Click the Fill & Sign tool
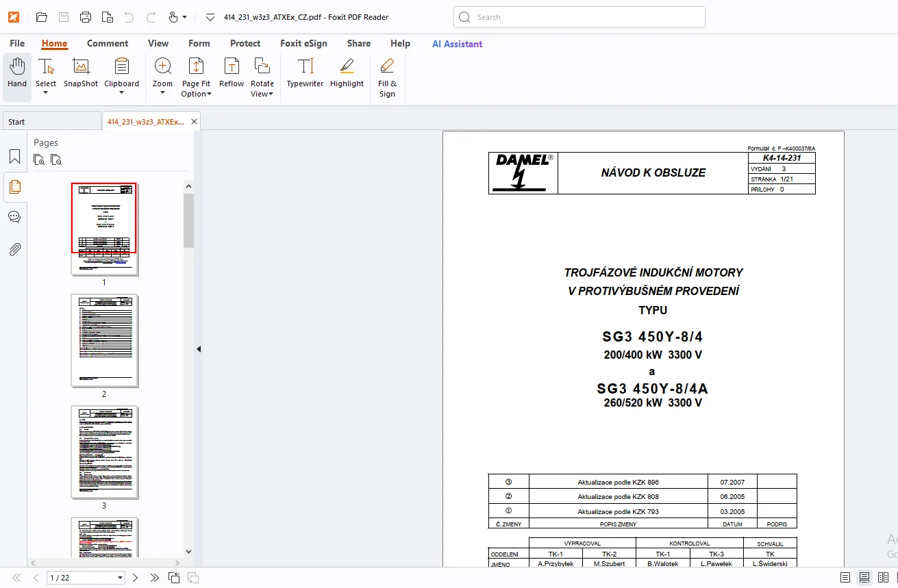Screen dimensions: 898x588 (387, 77)
